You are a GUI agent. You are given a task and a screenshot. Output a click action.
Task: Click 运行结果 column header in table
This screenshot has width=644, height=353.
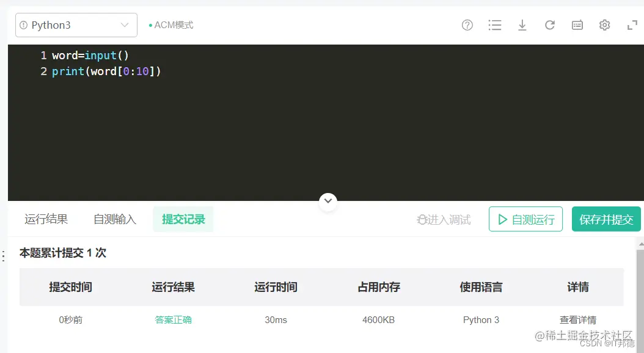(173, 287)
